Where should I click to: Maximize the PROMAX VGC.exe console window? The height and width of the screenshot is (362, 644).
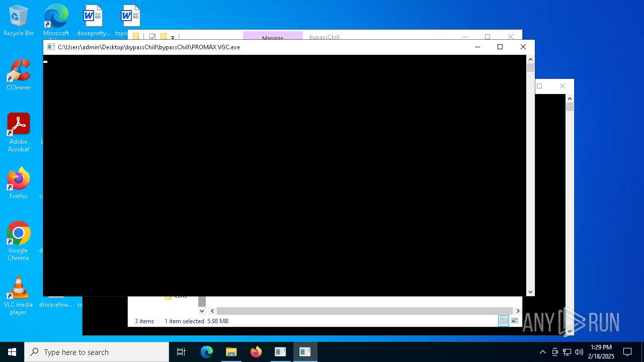[x=500, y=47]
